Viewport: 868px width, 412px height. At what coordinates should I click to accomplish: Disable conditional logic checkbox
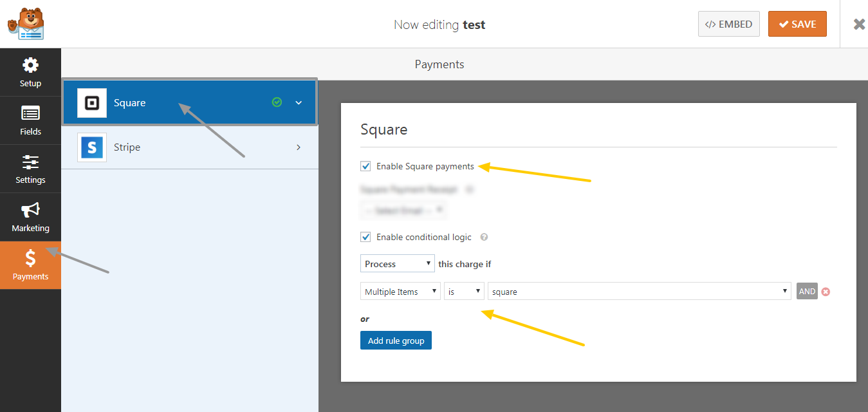tap(365, 236)
